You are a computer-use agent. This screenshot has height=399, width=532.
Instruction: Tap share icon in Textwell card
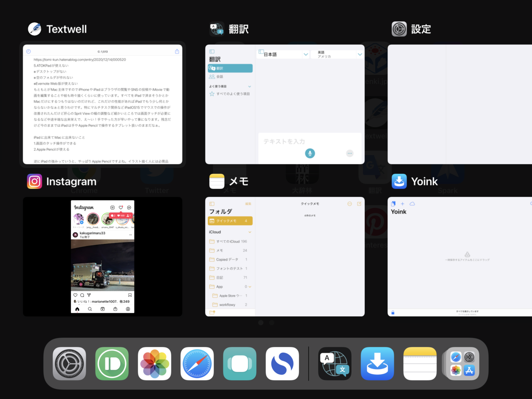(177, 51)
